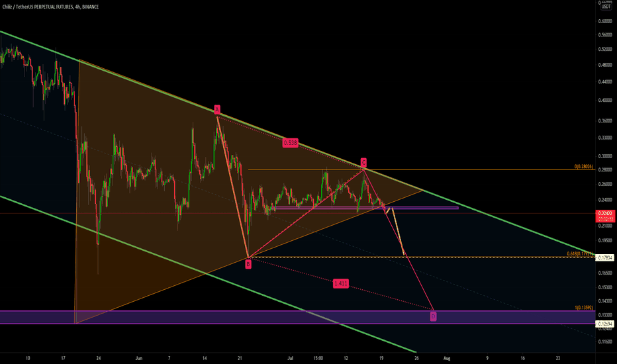Click the 0.11600 price axis value

605,342
